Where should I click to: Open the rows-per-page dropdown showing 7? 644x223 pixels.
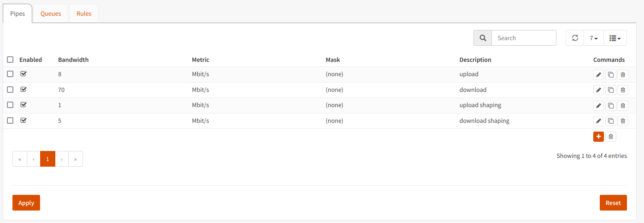tap(594, 38)
